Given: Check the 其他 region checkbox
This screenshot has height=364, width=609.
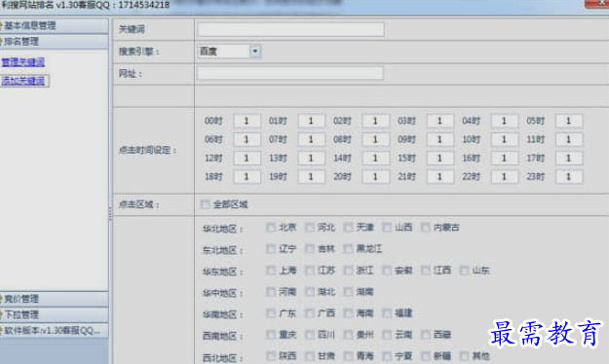Looking at the screenshot, I should tap(464, 356).
